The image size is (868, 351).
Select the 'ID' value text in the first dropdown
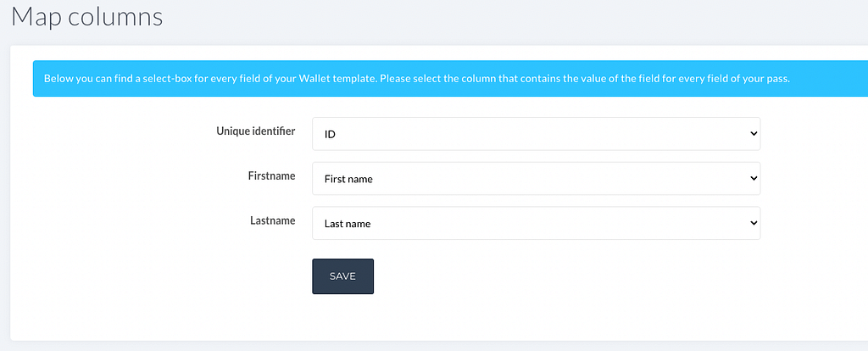click(330, 135)
